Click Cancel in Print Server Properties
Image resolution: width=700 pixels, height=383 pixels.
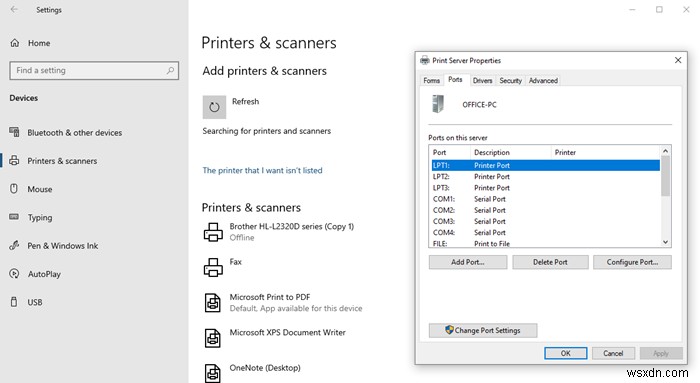[x=613, y=353]
